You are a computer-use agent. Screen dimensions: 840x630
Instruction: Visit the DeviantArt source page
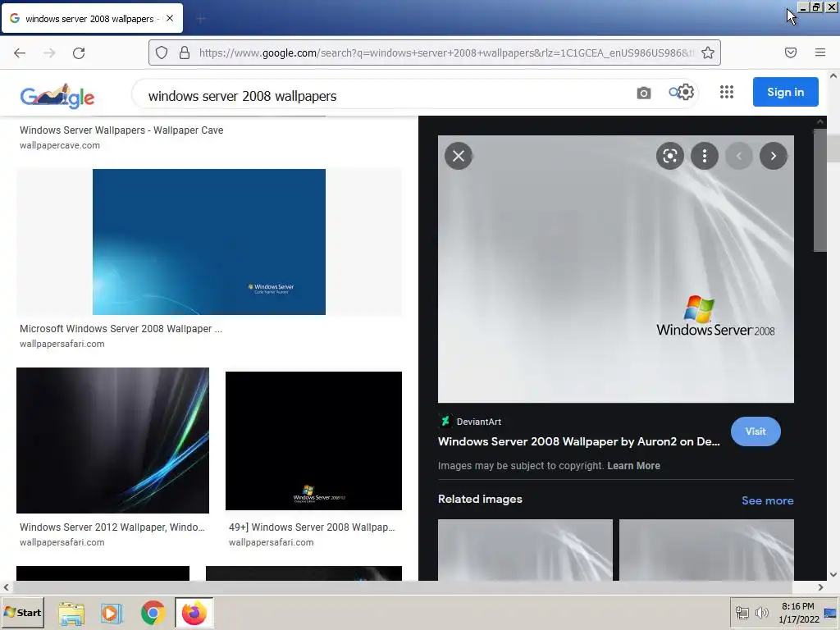pos(756,431)
